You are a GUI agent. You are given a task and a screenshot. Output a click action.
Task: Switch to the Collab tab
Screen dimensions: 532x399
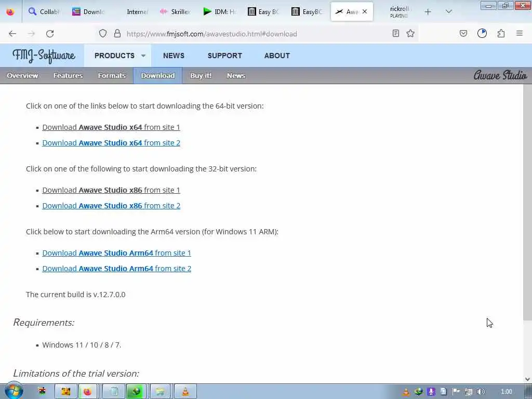(44, 12)
